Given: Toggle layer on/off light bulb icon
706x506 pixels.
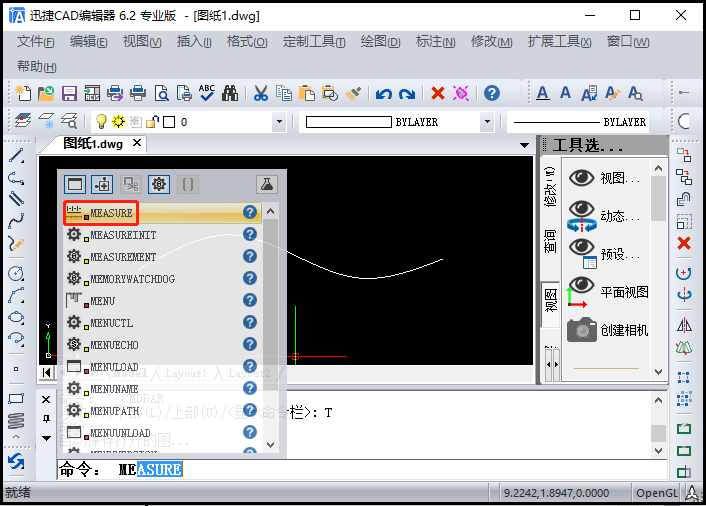Looking at the screenshot, I should [101, 122].
